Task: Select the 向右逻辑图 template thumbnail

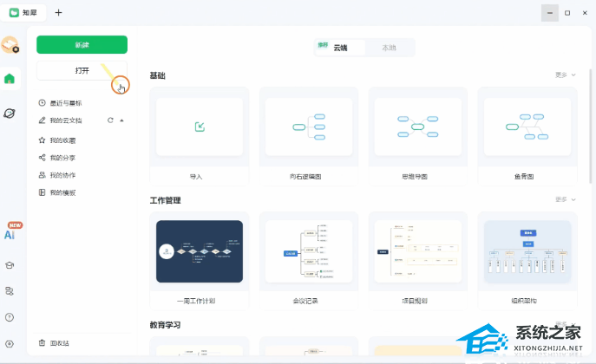Action: [309, 127]
